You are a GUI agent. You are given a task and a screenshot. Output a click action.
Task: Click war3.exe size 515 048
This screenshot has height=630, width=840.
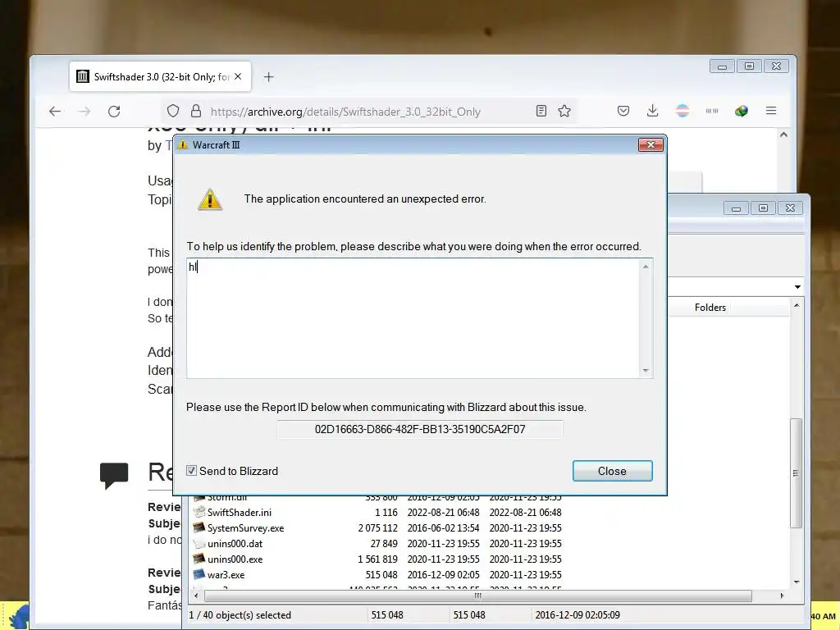point(381,575)
